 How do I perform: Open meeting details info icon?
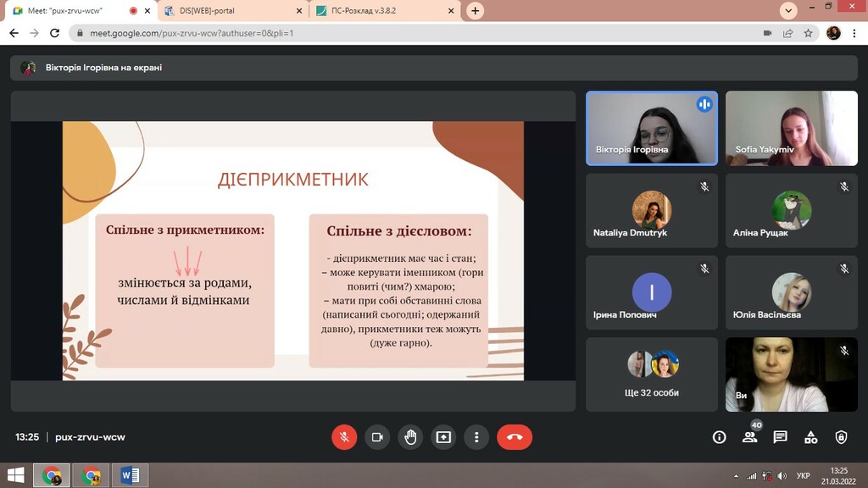pos(719,437)
